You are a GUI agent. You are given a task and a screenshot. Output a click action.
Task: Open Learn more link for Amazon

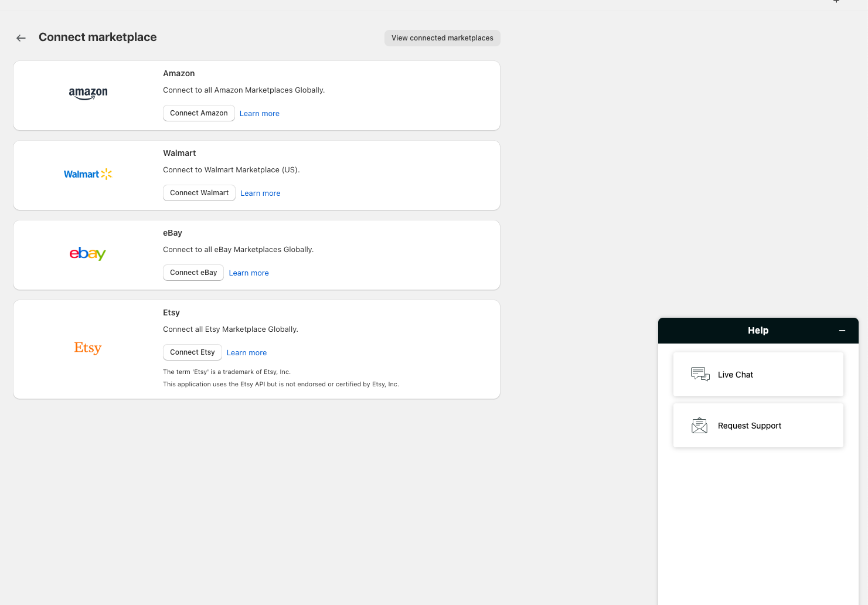tap(259, 114)
